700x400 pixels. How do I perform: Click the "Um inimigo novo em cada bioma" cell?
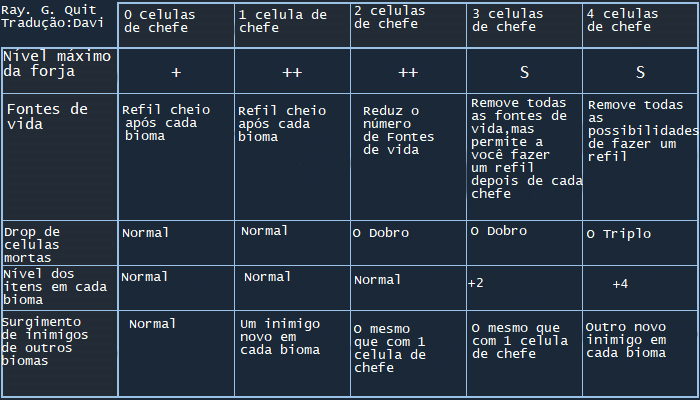pos(280,337)
